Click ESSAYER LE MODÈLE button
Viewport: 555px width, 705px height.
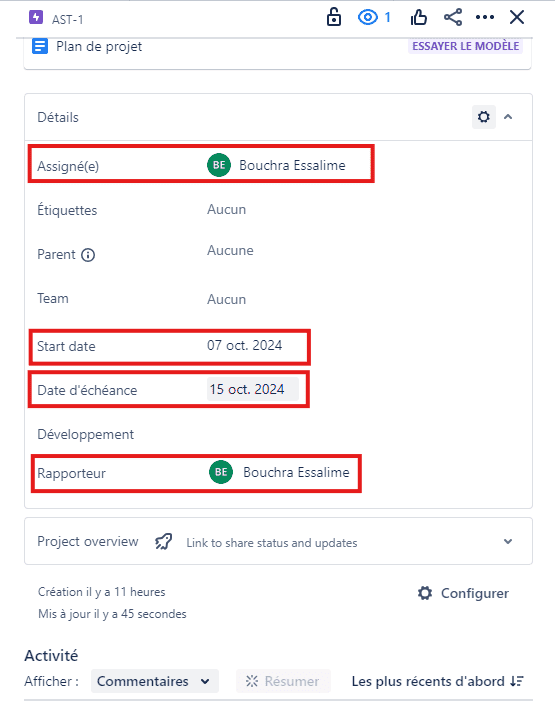click(x=465, y=46)
